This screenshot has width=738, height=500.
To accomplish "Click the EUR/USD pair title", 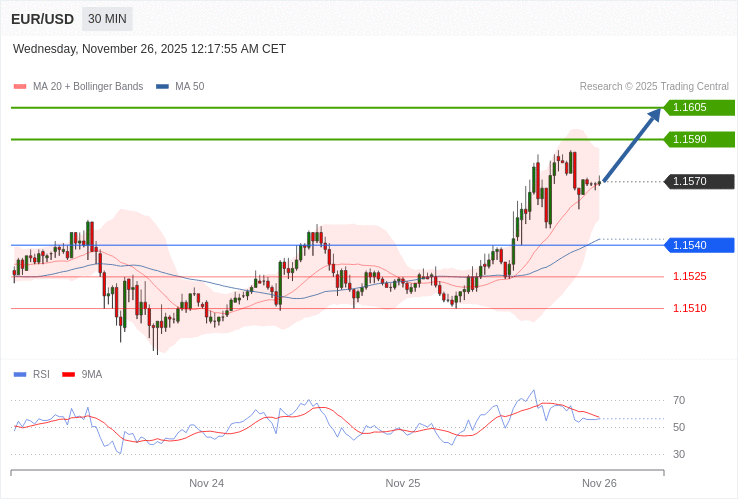I will 42,19.
